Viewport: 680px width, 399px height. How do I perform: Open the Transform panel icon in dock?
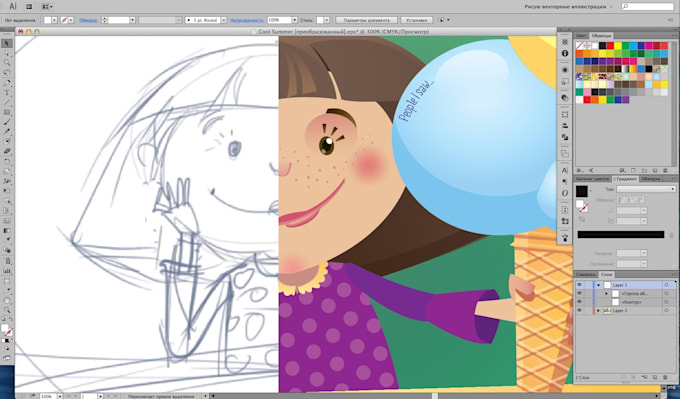pyautogui.click(x=565, y=114)
